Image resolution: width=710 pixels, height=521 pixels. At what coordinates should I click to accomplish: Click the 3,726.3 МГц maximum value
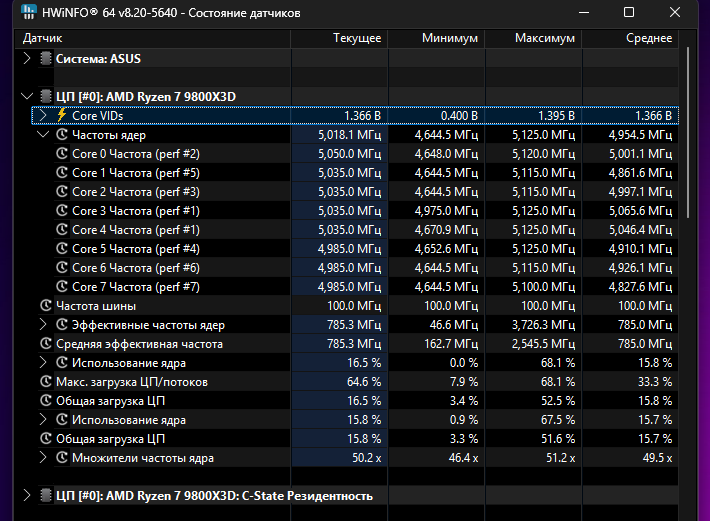point(543,325)
